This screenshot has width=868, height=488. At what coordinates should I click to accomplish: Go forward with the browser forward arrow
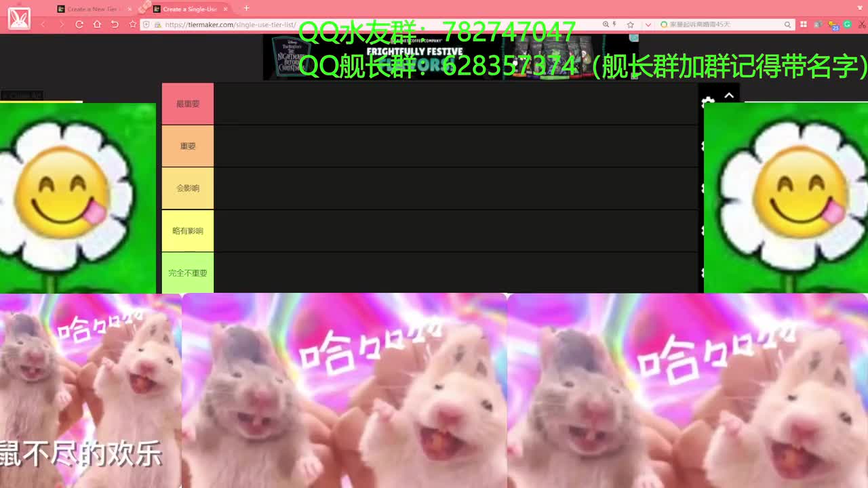pos(61,24)
